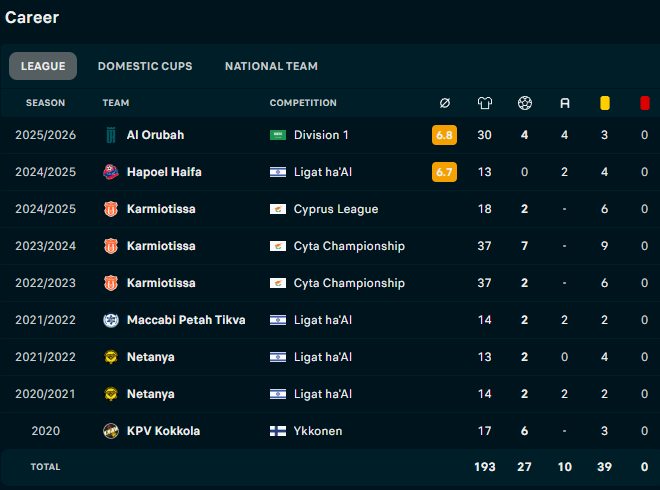Click the football goals column icon
Viewport: 660px width, 490px height.
[524, 103]
